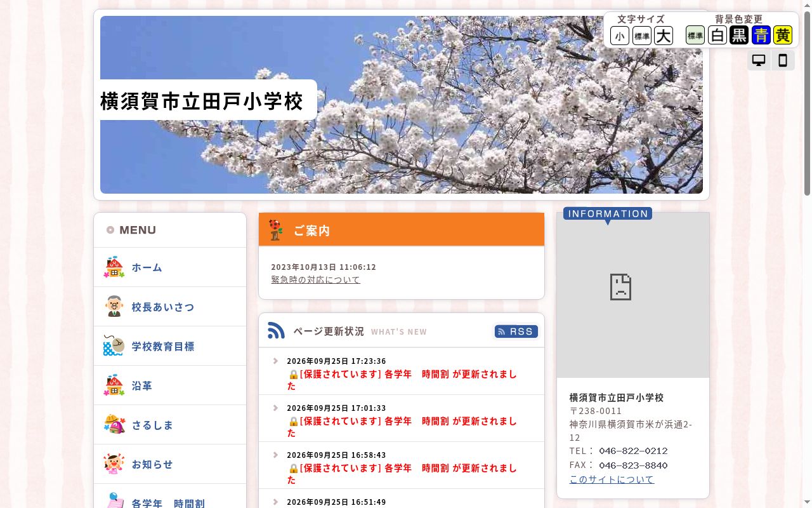Open the 緊急時の対応について link
The height and width of the screenshot is (508, 812).
point(315,280)
